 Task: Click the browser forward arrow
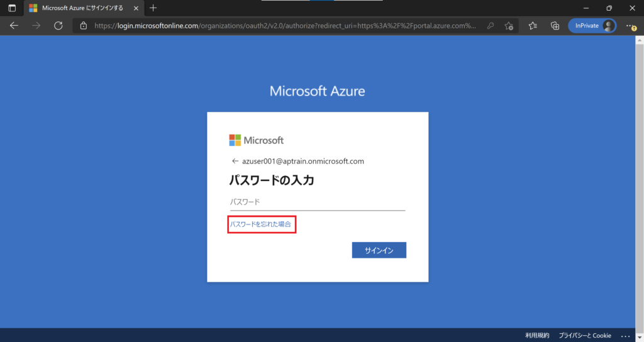[36, 25]
